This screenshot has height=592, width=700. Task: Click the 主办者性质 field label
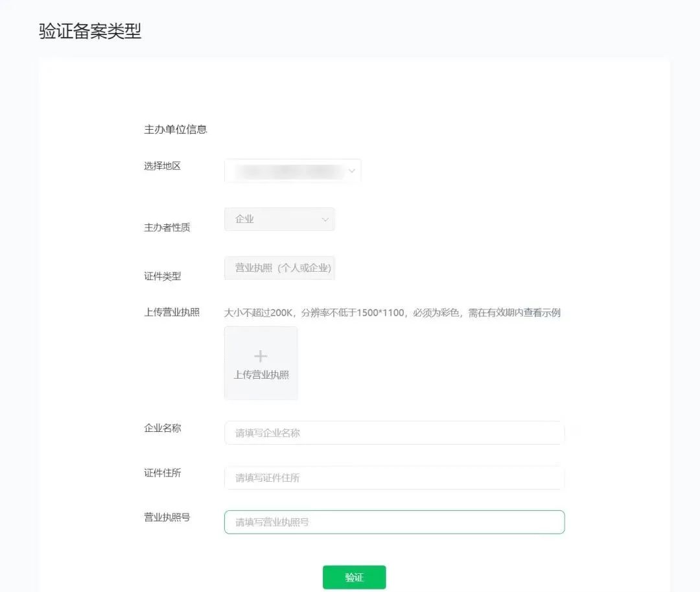pyautogui.click(x=167, y=228)
